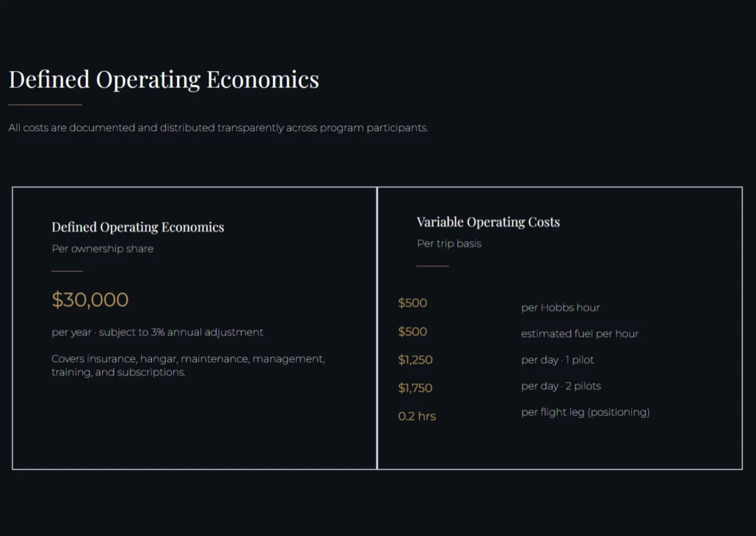756x536 pixels.
Task: Select the transparent costs subtitle text
Action: (x=218, y=128)
